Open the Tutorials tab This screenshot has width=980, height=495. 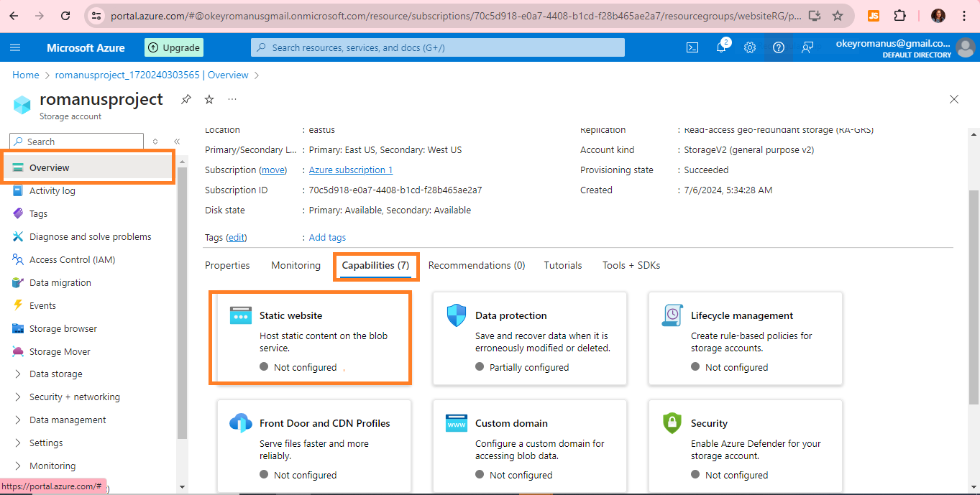coord(563,265)
